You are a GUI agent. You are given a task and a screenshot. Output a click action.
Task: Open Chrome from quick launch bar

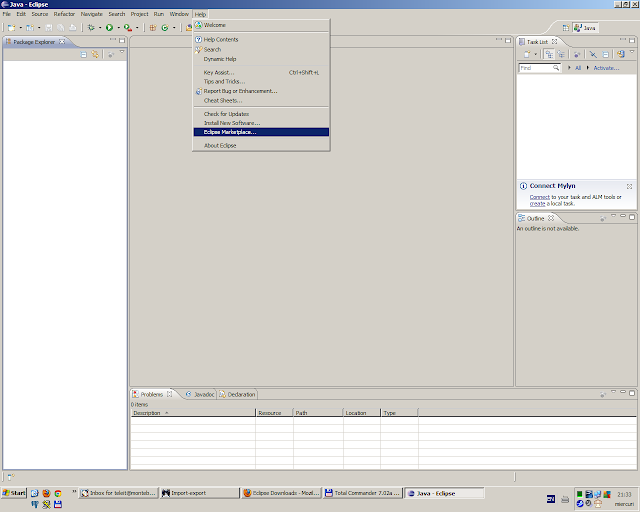tap(58, 493)
